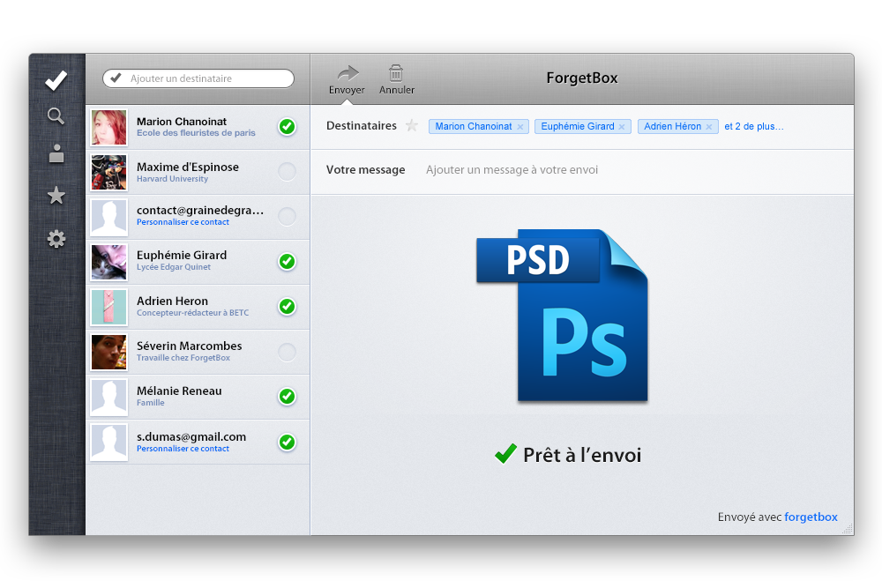Click Mélanie Reneau's placeholder avatar

point(109,397)
